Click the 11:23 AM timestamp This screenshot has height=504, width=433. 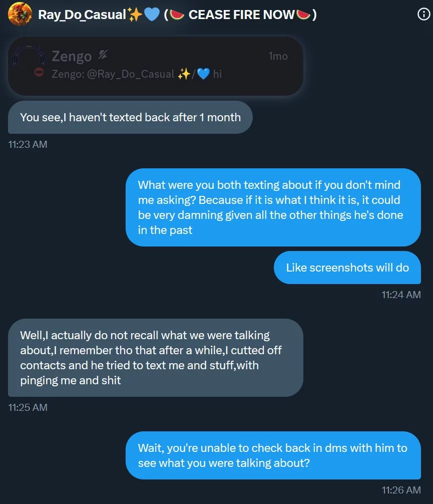28,144
